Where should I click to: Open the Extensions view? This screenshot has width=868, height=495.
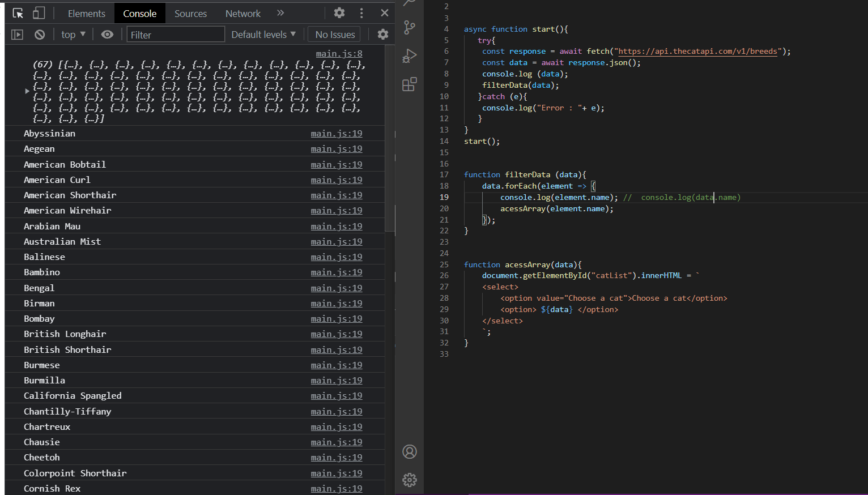[410, 84]
